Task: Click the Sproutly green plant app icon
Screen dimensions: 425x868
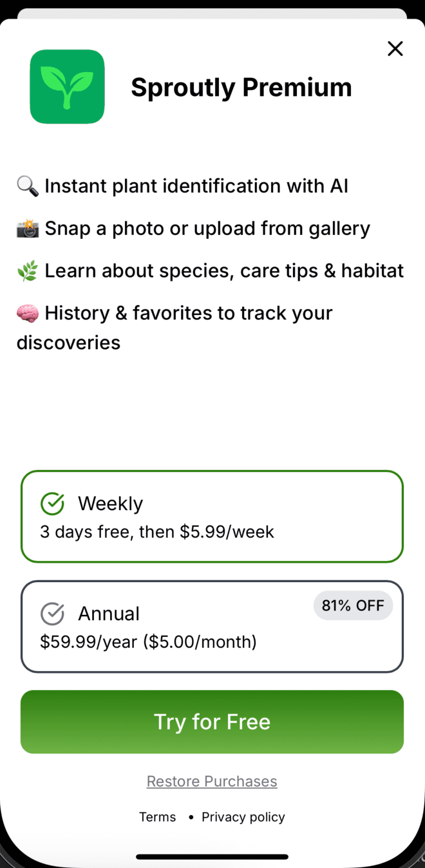Action: [x=67, y=86]
